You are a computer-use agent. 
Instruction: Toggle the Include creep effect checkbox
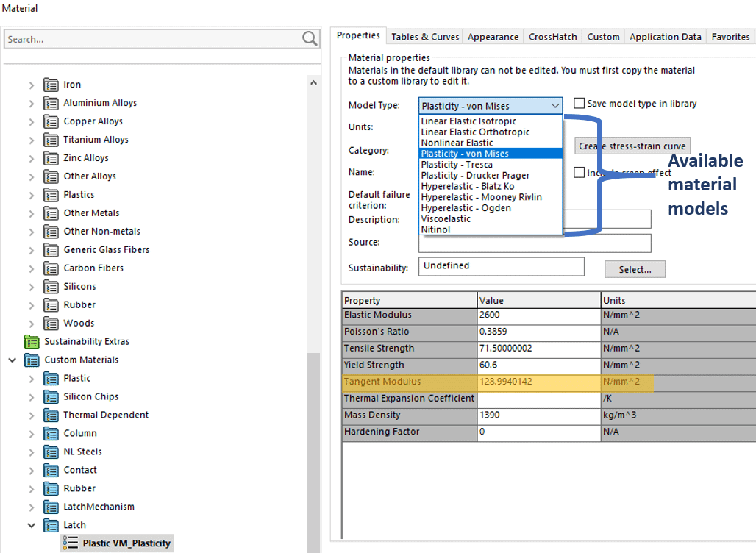coord(580,173)
